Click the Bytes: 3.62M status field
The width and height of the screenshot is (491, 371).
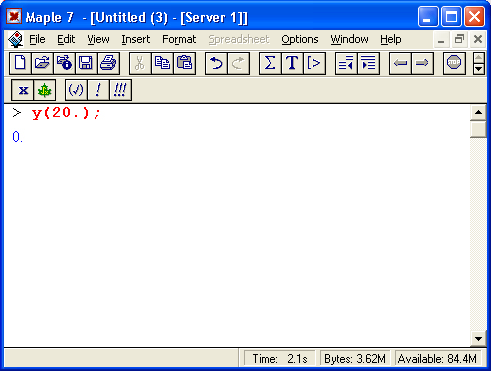pyautogui.click(x=355, y=359)
